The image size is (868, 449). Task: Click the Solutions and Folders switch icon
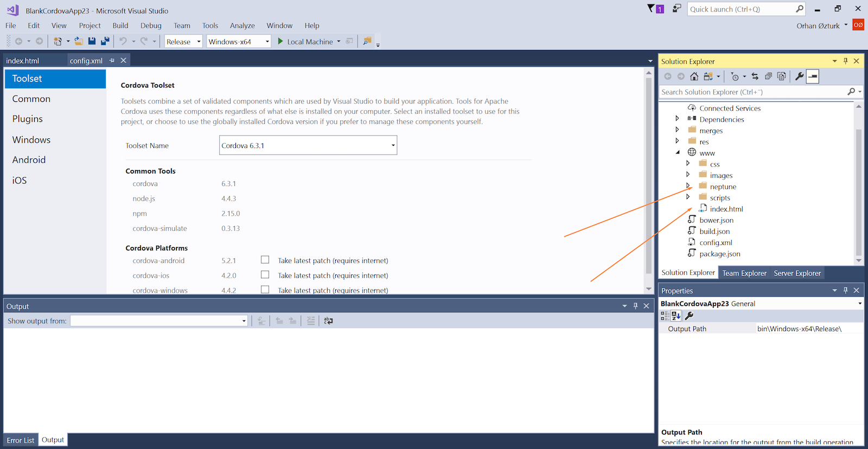tap(708, 76)
